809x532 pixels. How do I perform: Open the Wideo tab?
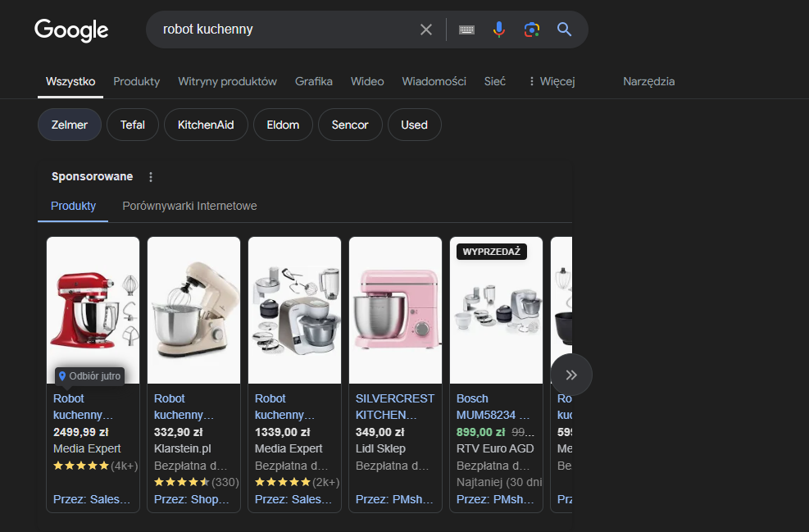[x=367, y=81]
